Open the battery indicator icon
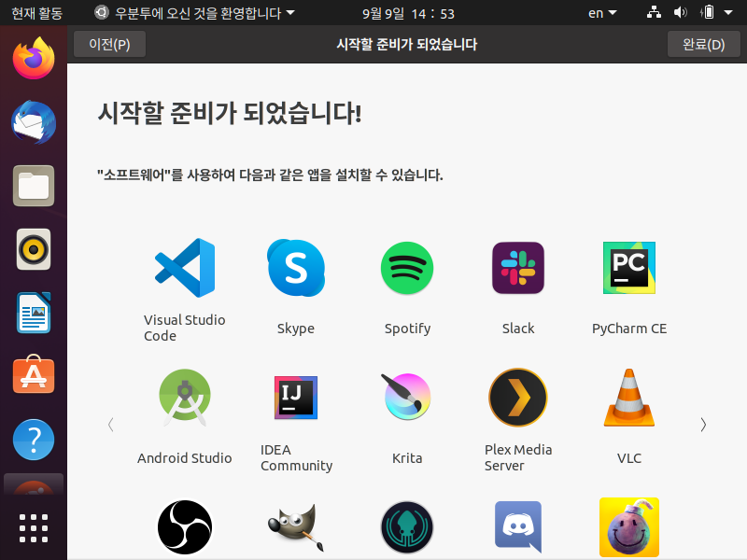The width and height of the screenshot is (747, 560). tap(708, 12)
